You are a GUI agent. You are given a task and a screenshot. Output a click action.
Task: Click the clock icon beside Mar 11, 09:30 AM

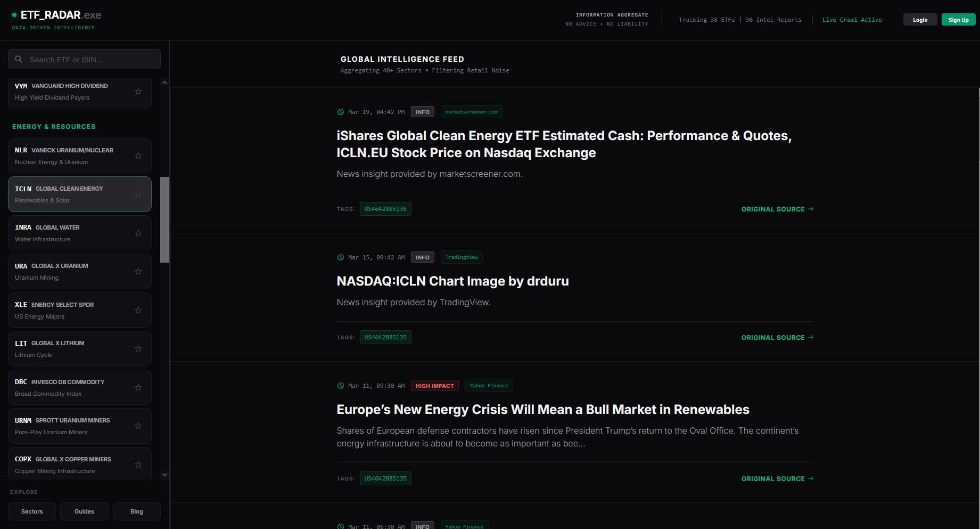click(x=341, y=386)
